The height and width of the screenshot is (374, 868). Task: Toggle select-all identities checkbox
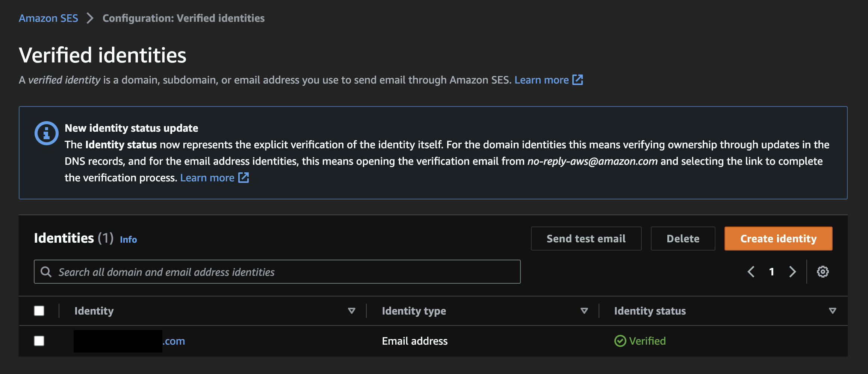[39, 311]
